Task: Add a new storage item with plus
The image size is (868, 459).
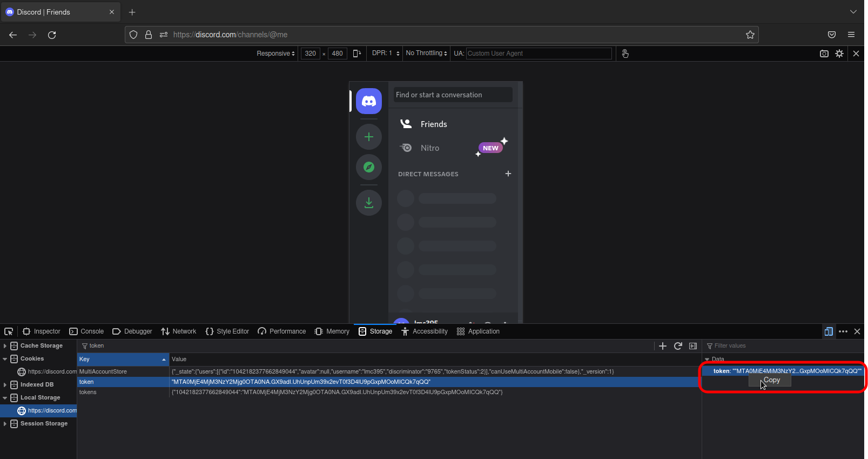Action: pyautogui.click(x=663, y=346)
